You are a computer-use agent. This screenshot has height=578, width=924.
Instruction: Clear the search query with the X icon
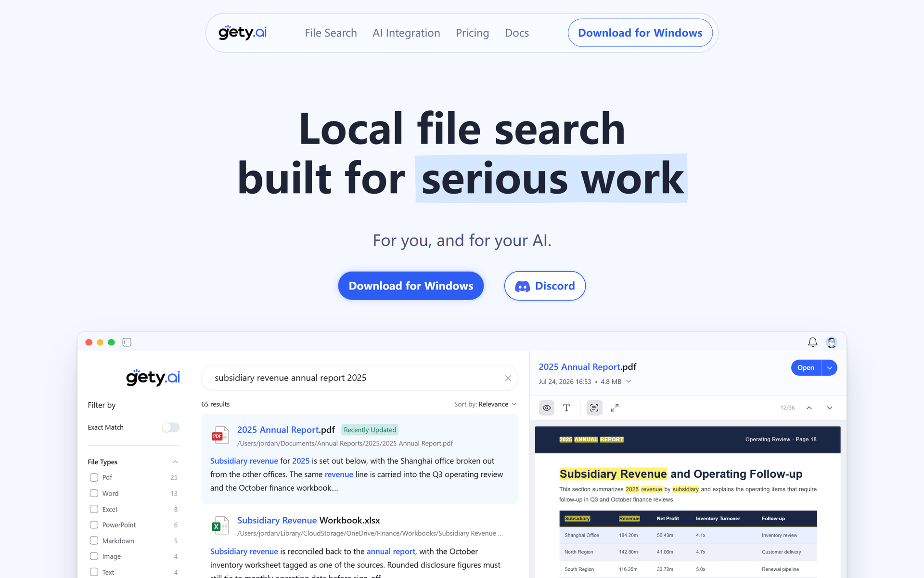[x=508, y=378]
